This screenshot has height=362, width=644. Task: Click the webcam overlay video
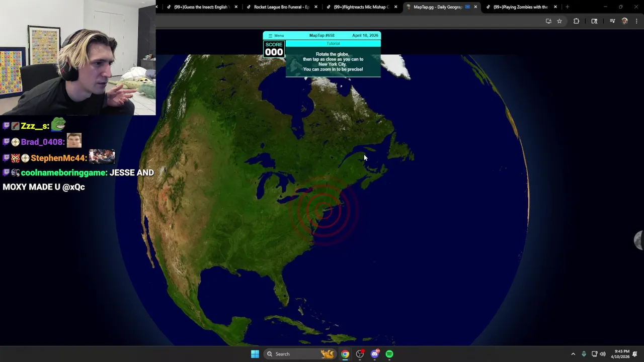point(77,58)
